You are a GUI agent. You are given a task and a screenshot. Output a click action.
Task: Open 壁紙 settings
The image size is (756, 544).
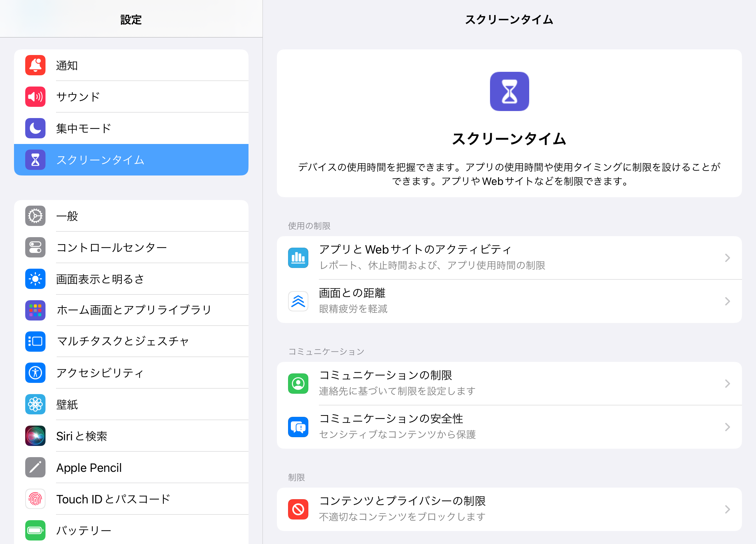(x=131, y=404)
